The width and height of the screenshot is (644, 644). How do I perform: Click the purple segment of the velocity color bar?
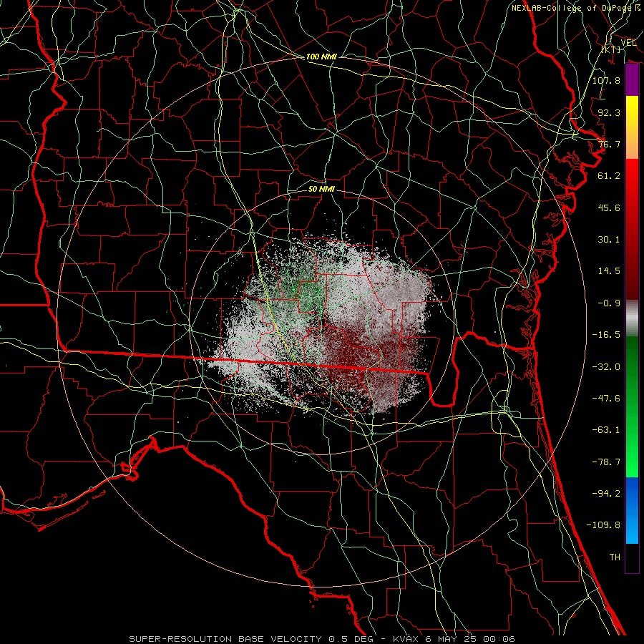(x=632, y=80)
